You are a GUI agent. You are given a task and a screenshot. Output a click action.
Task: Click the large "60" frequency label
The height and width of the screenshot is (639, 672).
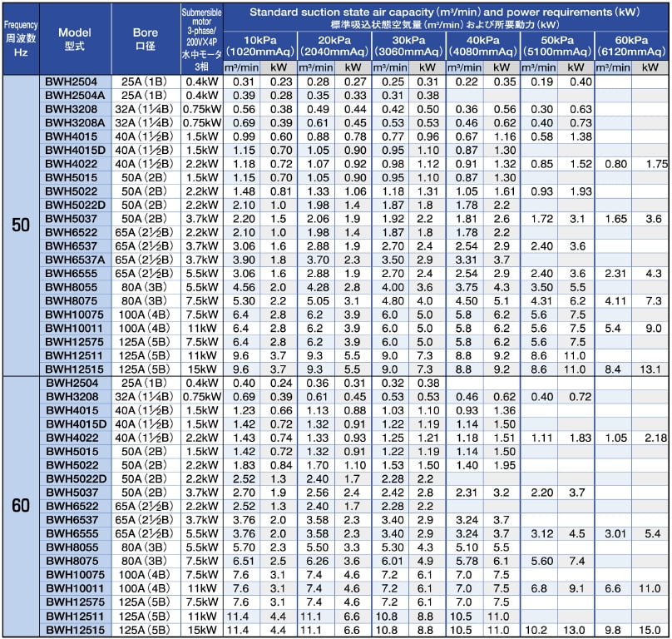[x=21, y=506]
